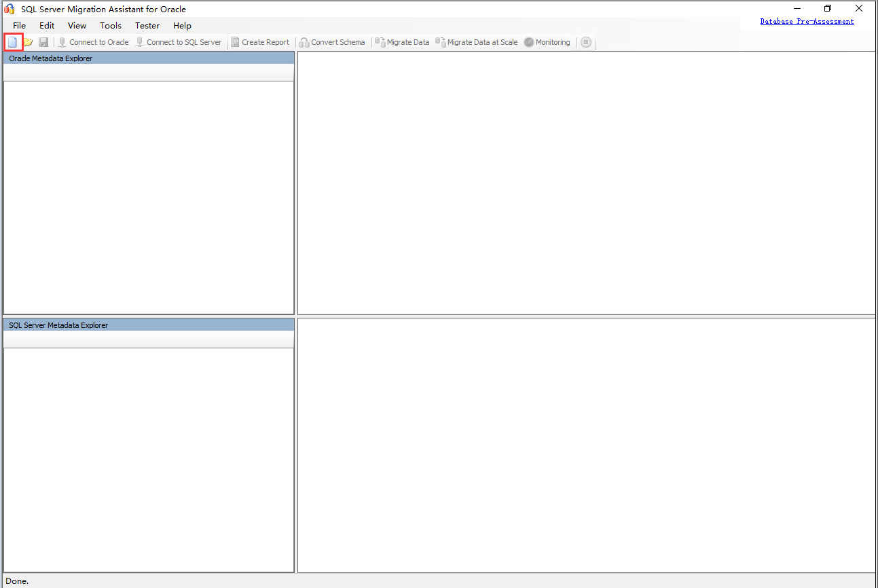Connect to Oracle from the toolbar
Viewport: 878px width, 588px height.
(93, 42)
